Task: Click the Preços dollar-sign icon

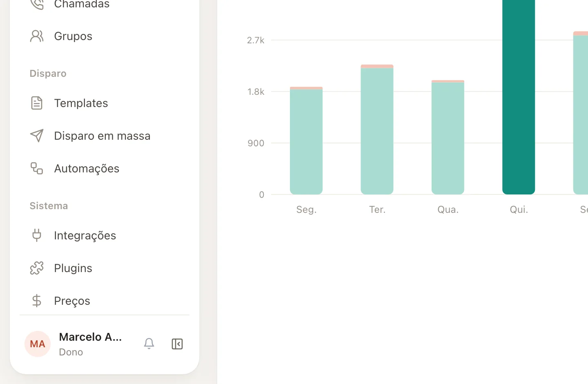Action: (37, 301)
